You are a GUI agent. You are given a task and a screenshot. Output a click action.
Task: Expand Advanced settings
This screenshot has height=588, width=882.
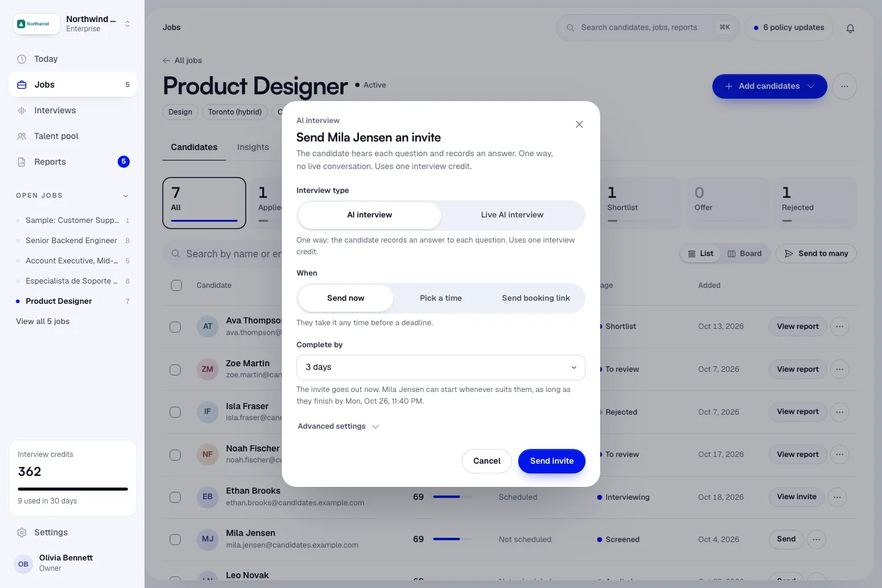pos(339,426)
